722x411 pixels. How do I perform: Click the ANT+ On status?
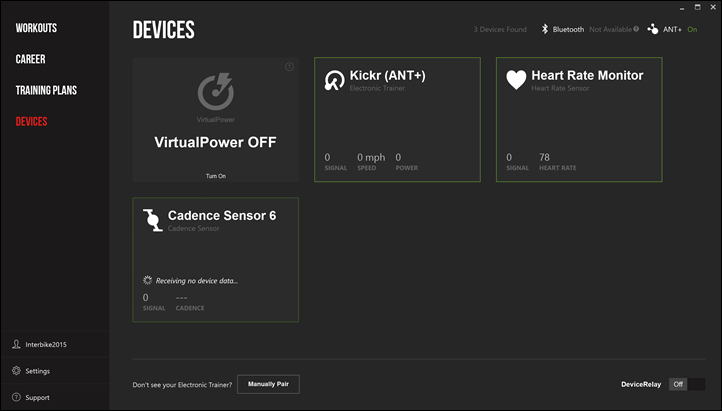click(692, 29)
